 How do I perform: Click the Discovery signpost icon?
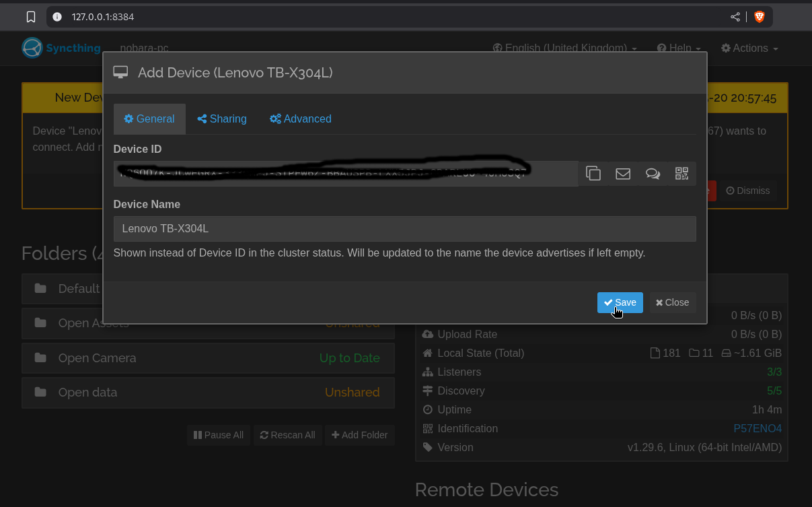427,391
